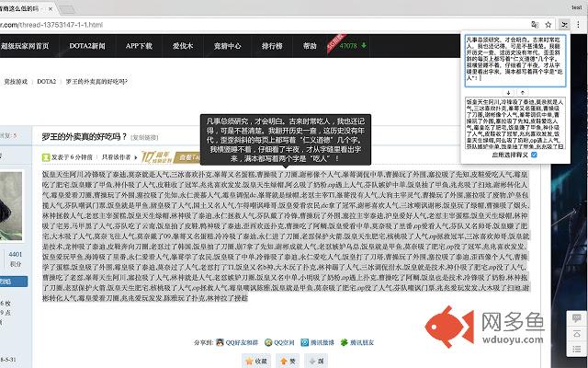Screen dimensions: 588x368
Task: Click the floating back-to-top icon
Action: 577,334
